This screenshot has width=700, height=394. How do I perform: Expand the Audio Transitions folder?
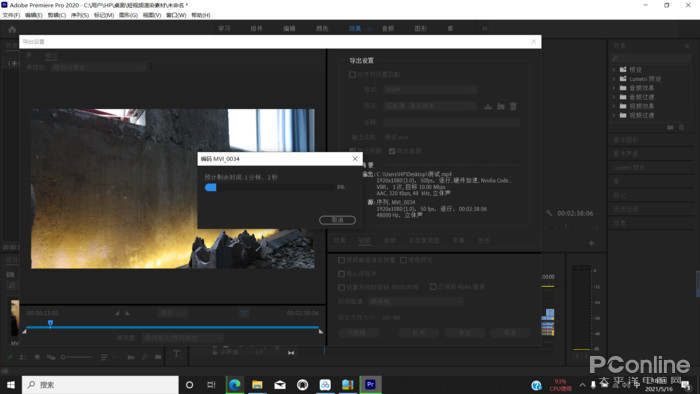point(614,97)
